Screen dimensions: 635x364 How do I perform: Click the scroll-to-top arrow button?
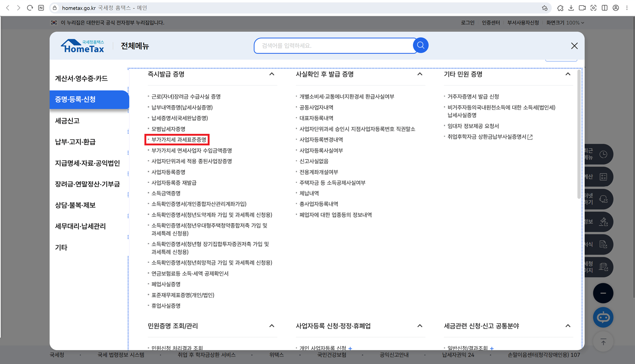603,341
